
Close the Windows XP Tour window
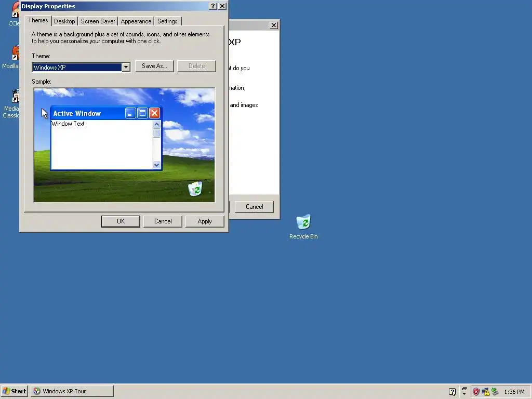pyautogui.click(x=273, y=25)
